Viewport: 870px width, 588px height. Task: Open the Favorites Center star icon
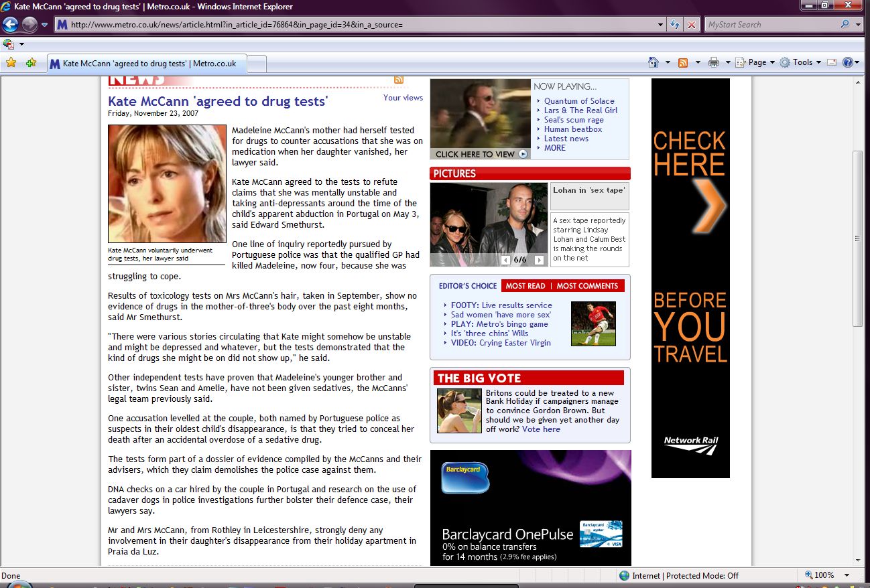click(11, 63)
